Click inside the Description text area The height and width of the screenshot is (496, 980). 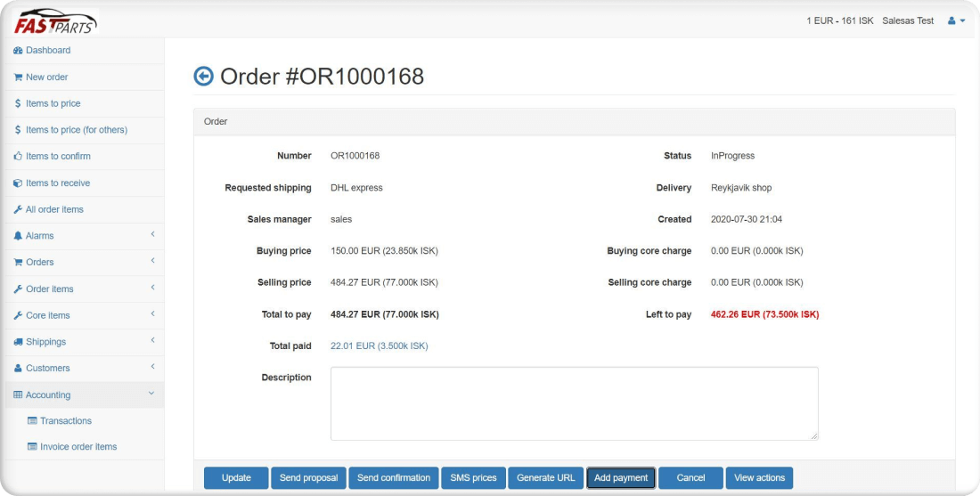pyautogui.click(x=574, y=403)
